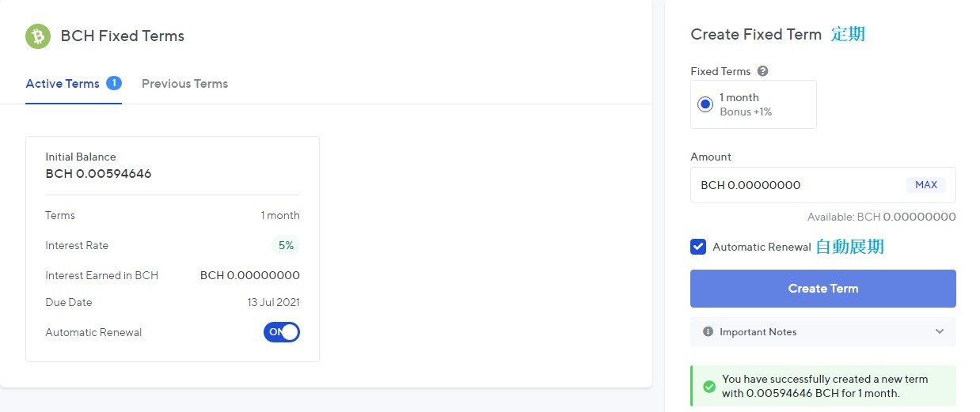Click the Important Notes info icon
Image resolution: width=980 pixels, height=412 pixels.
pos(708,332)
